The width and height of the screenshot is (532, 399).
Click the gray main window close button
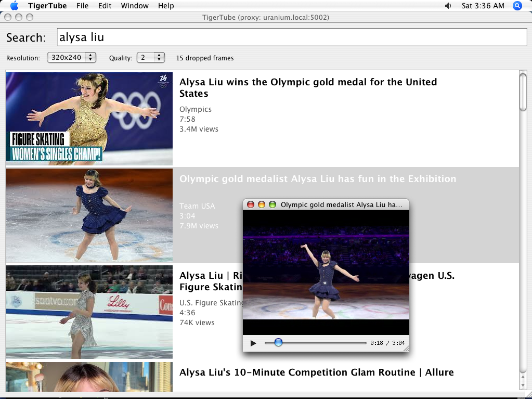(x=8, y=17)
